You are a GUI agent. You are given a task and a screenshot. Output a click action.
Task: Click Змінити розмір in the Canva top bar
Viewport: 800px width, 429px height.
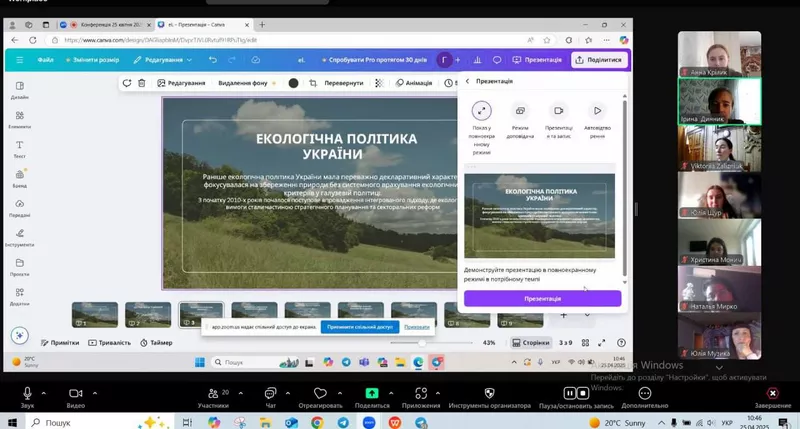coord(92,60)
